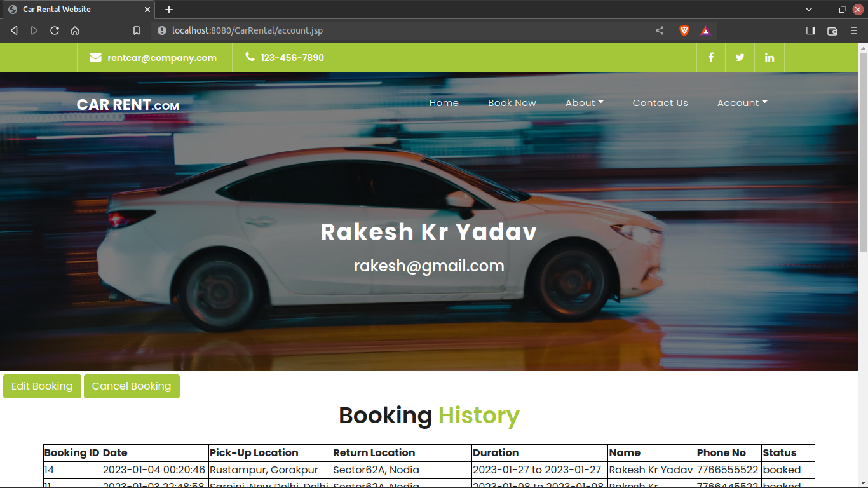Click the browser home icon
Screen dimensions: 868x488
click(75, 30)
